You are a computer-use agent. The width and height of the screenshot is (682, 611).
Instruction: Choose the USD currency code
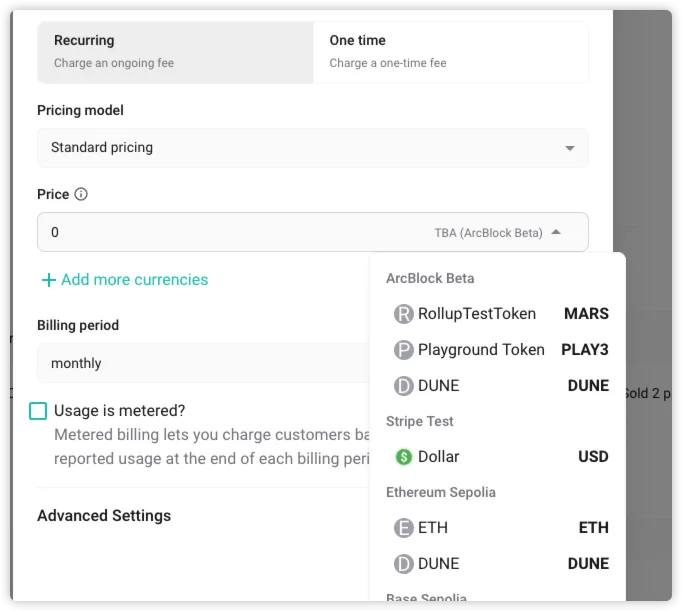pyautogui.click(x=593, y=457)
